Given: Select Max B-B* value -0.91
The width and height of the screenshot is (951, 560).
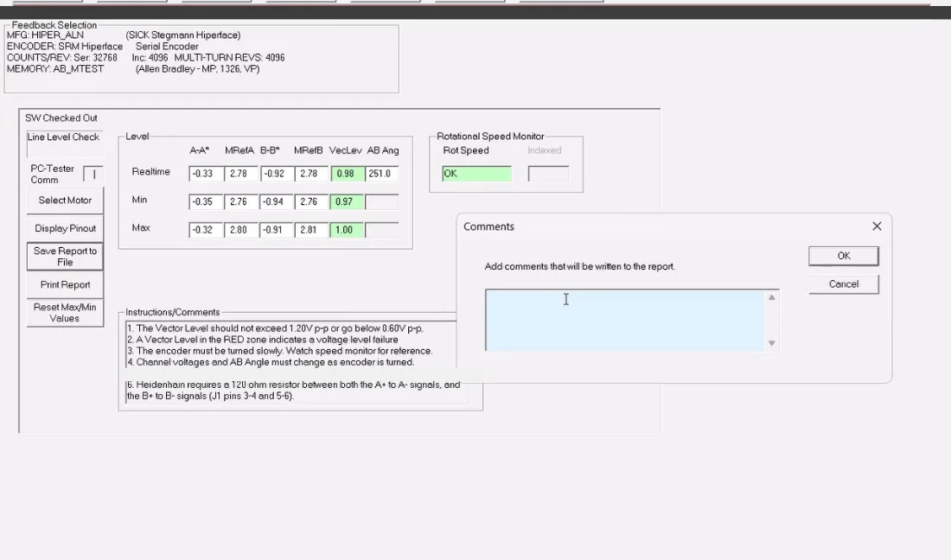Looking at the screenshot, I should tap(277, 230).
